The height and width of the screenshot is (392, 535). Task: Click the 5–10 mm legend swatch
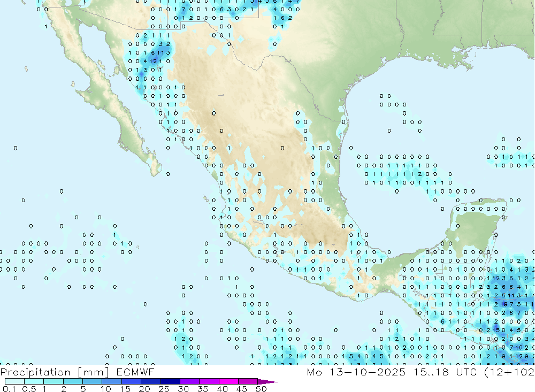pos(92,381)
